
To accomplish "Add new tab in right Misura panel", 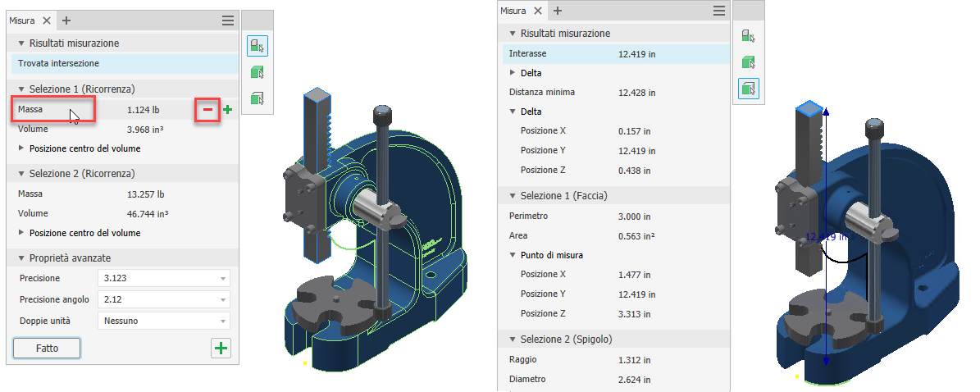I will click(558, 11).
